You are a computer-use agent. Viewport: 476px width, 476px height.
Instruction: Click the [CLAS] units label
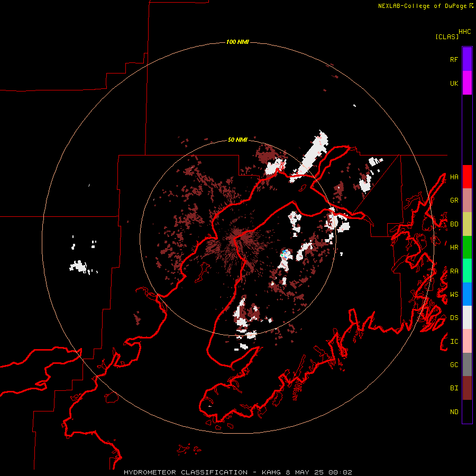point(447,36)
